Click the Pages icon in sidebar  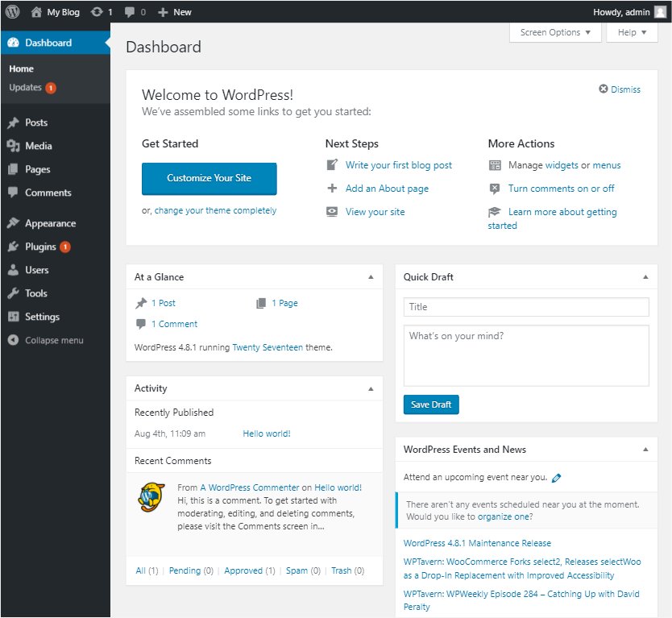pyautogui.click(x=13, y=169)
